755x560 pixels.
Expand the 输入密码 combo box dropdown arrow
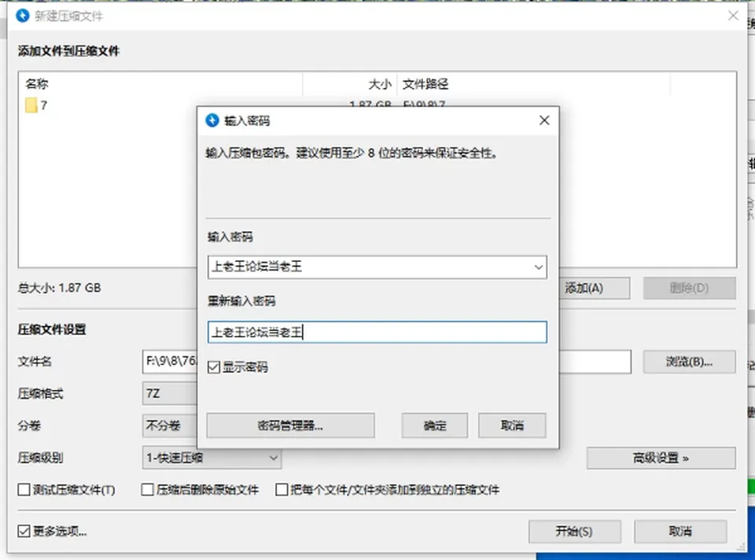pos(538,267)
